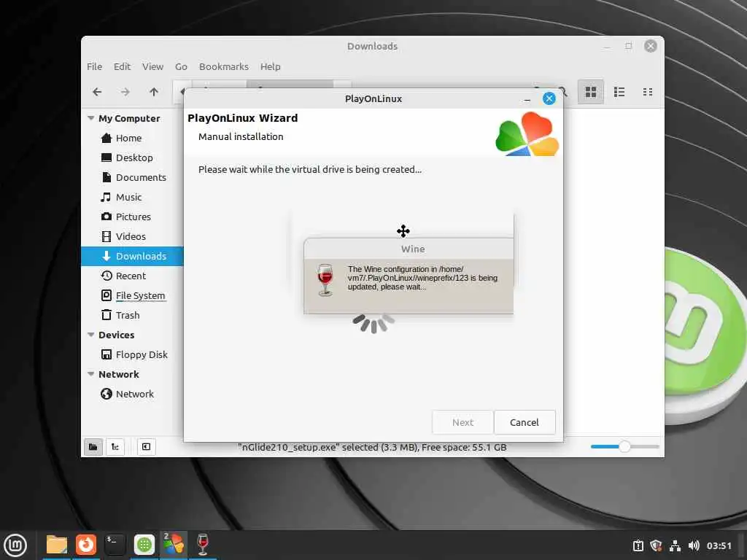Screen dimensions: 747x560
Task: Adjust the icon zoom slider
Action: point(624,447)
